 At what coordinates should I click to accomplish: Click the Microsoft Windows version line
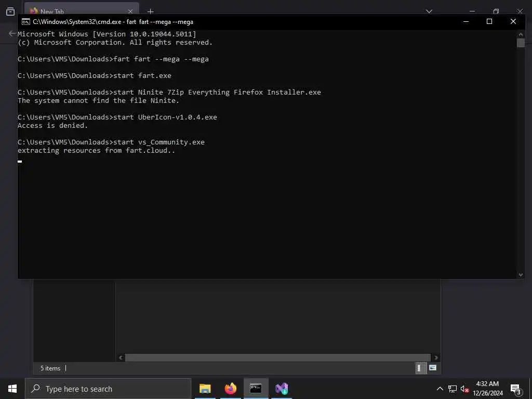107,34
